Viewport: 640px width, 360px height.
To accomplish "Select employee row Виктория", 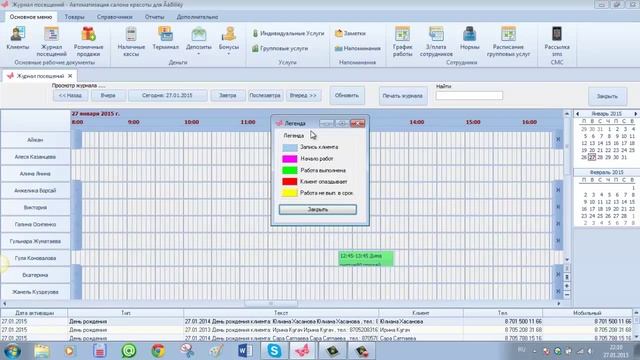I will pyautogui.click(x=35, y=207).
